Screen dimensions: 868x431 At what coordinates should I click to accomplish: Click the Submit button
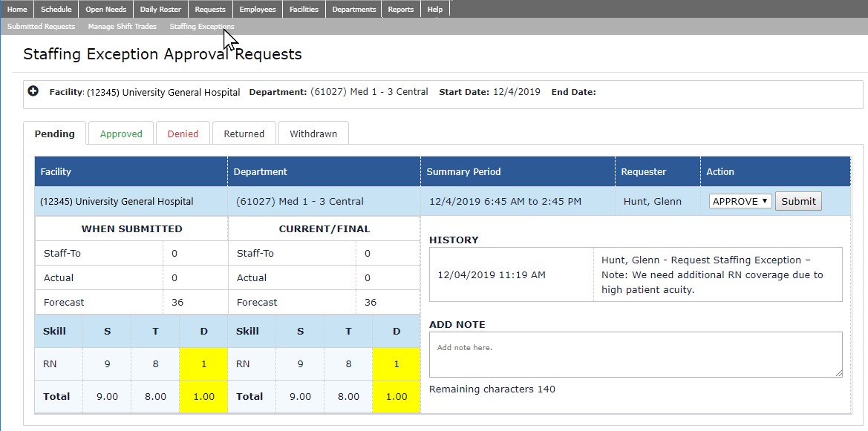click(x=798, y=201)
